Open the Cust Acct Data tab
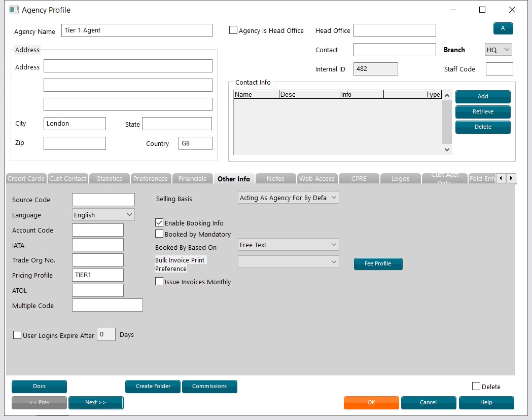Screen dimensions: 532x420 444,178
